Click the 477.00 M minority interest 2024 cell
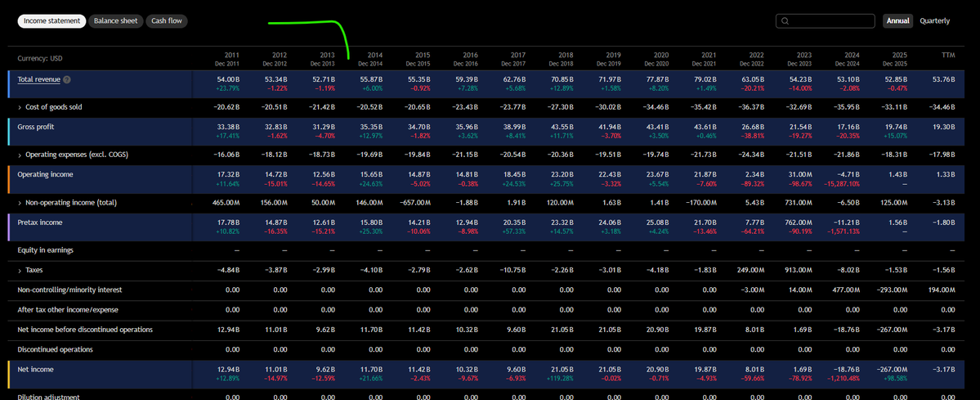Viewport: 980px width, 400px height. pyautogui.click(x=847, y=290)
